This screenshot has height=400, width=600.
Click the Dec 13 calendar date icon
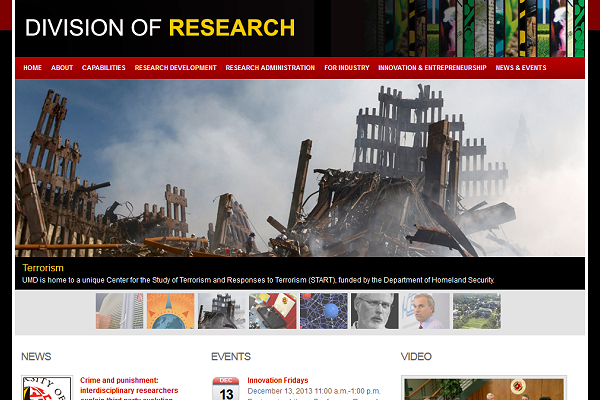226,389
